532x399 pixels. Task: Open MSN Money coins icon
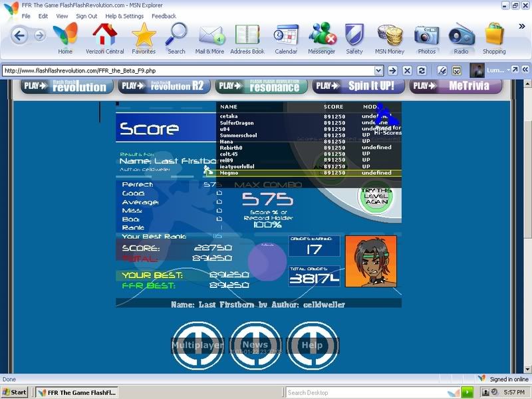click(x=390, y=35)
